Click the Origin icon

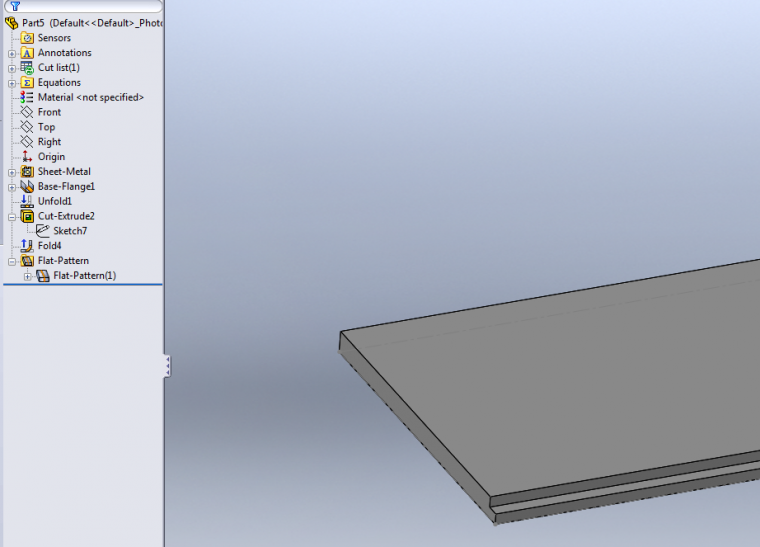[x=27, y=156]
